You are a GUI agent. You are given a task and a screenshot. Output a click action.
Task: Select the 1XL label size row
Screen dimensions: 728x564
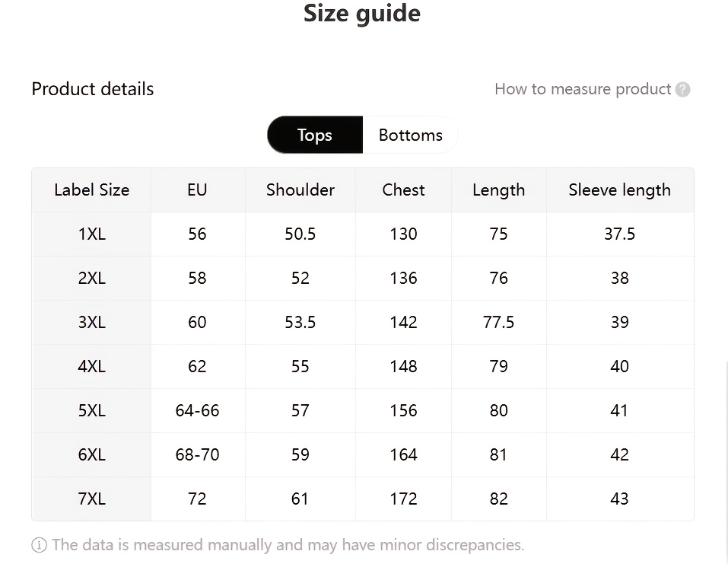[x=91, y=234]
